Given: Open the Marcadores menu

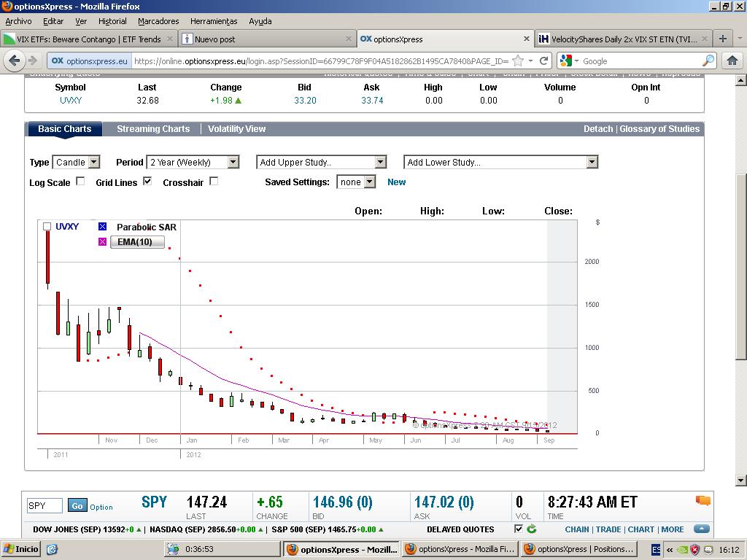Looking at the screenshot, I should coord(158,21).
